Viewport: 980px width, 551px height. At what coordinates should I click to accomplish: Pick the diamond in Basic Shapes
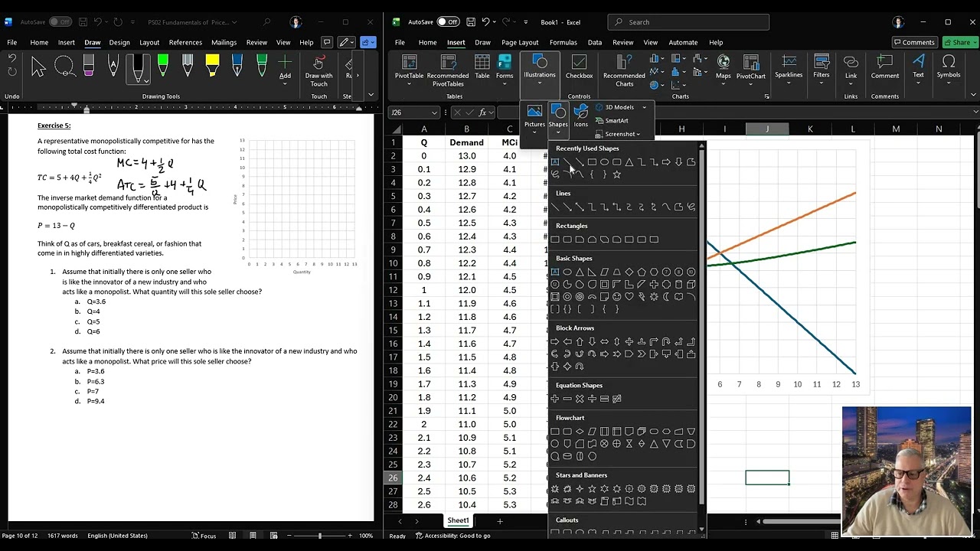(629, 272)
